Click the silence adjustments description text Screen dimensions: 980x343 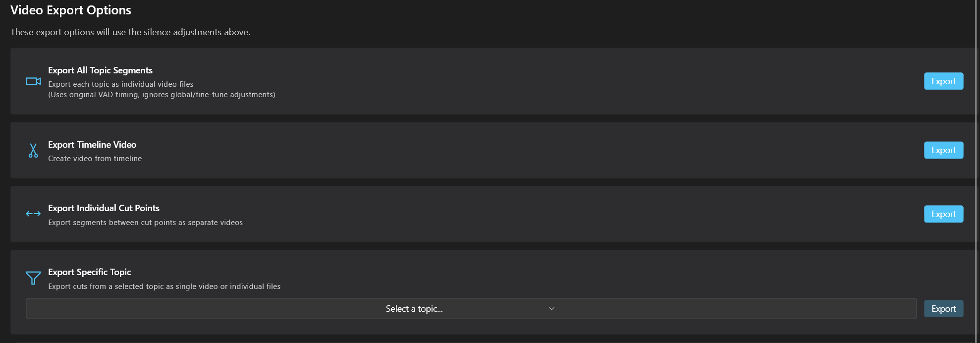click(130, 32)
